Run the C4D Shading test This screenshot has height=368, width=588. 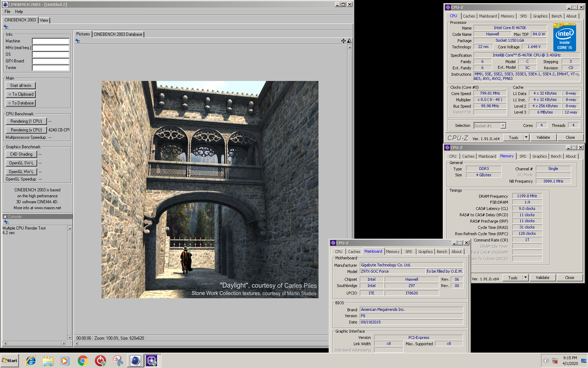pos(21,154)
